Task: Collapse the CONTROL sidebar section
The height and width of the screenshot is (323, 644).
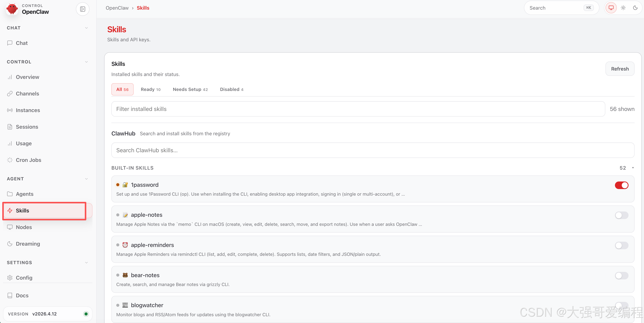Action: tap(86, 62)
